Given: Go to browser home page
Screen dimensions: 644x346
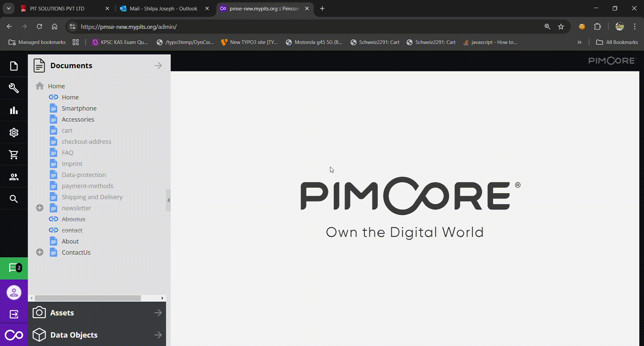Looking at the screenshot, I should pyautogui.click(x=54, y=26).
